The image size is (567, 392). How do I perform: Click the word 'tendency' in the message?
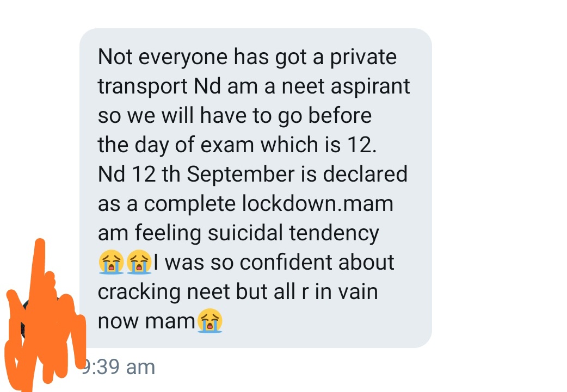[x=334, y=233]
